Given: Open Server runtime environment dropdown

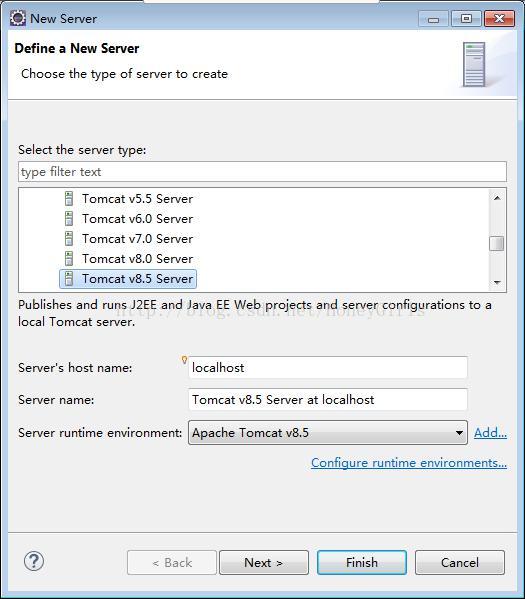Looking at the screenshot, I should click(328, 432).
